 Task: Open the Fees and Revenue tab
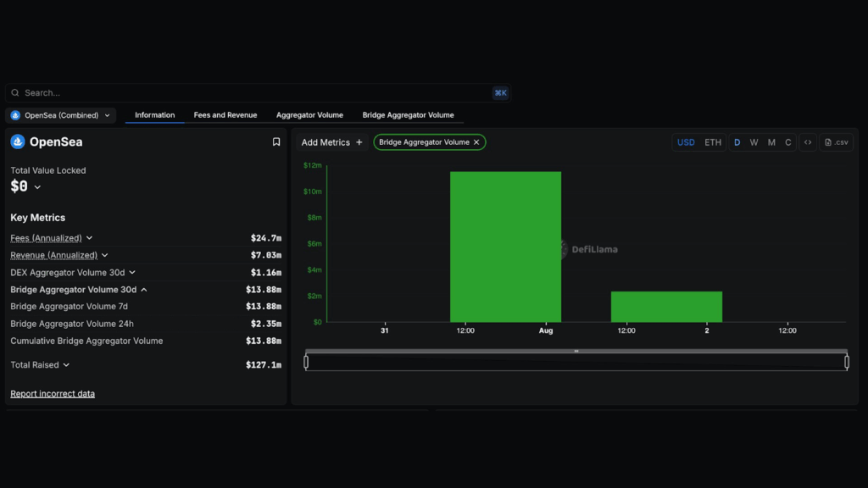tap(225, 115)
